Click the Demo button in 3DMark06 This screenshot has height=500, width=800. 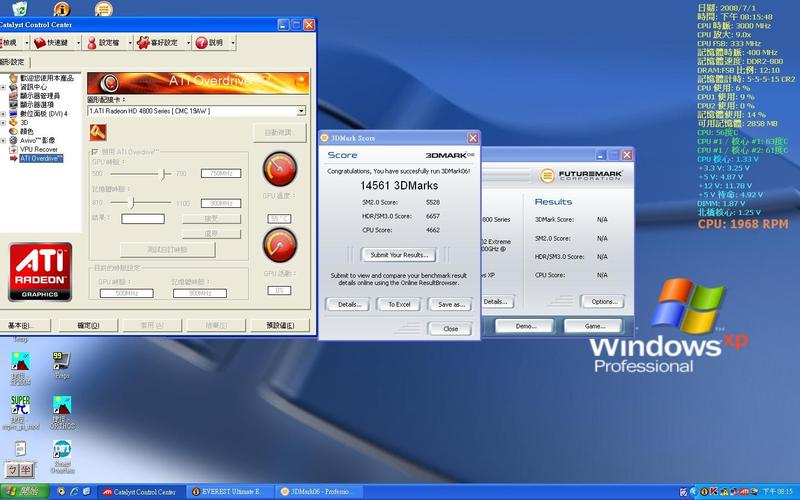point(525,326)
